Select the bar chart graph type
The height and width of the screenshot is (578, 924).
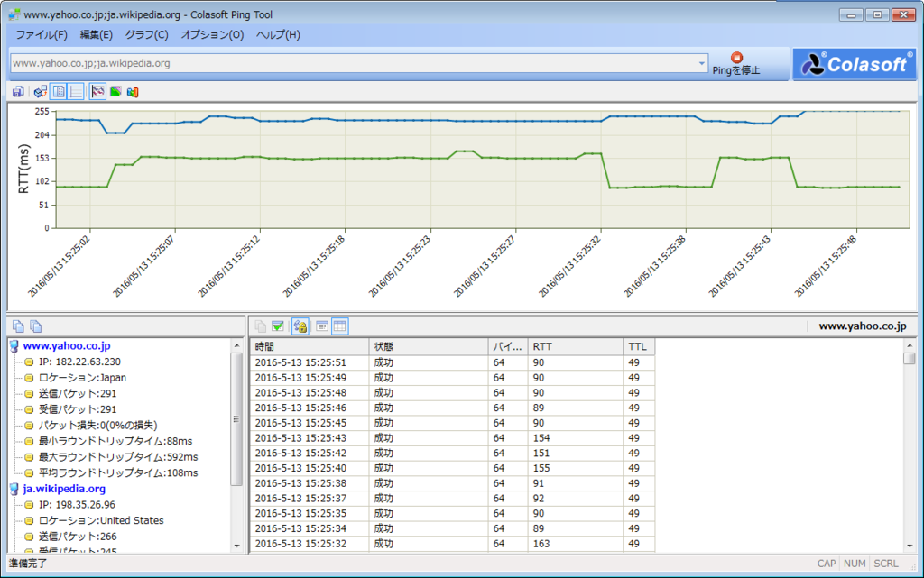133,91
